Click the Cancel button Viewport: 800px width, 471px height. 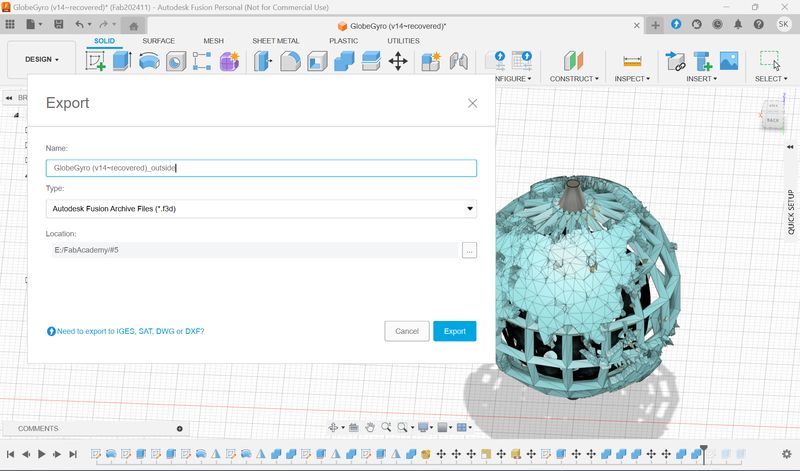(x=407, y=331)
